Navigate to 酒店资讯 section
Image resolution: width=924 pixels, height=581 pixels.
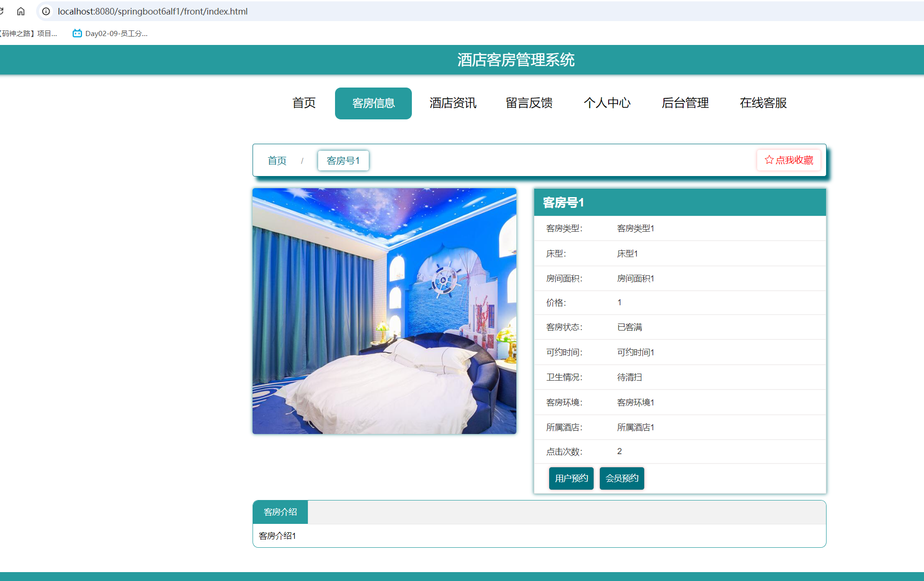(x=452, y=103)
